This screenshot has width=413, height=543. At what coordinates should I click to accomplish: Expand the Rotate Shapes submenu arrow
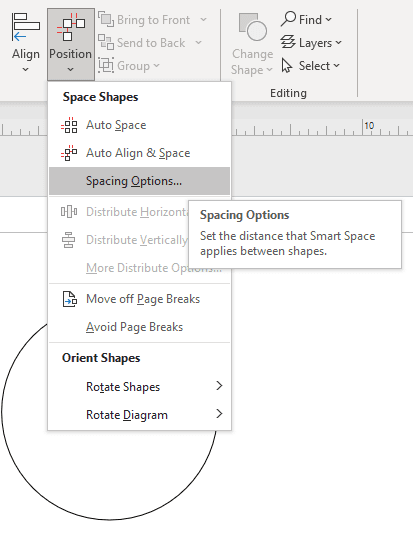[x=219, y=386]
